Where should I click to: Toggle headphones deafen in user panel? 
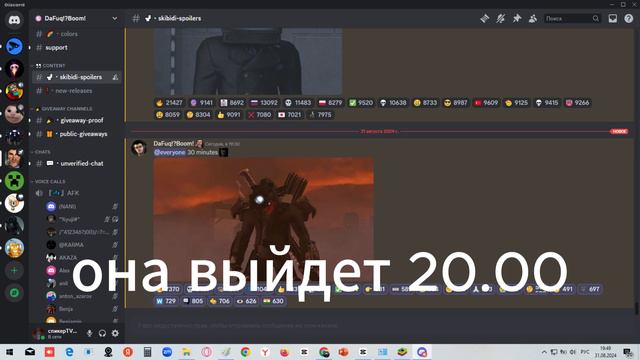point(102,333)
